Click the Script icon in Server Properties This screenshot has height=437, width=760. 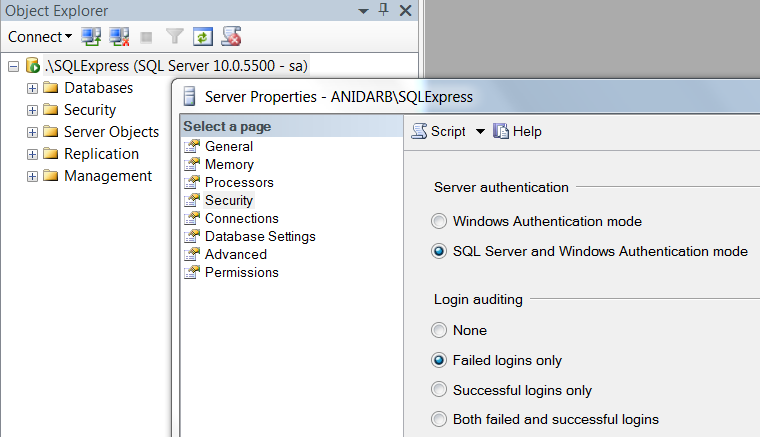(421, 131)
